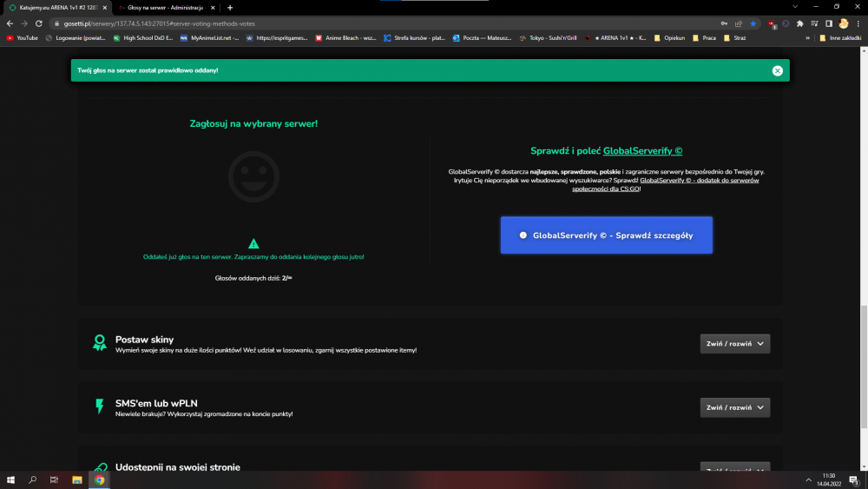Click the page vertical scrollbar thumb
868x489 pixels.
click(864, 367)
